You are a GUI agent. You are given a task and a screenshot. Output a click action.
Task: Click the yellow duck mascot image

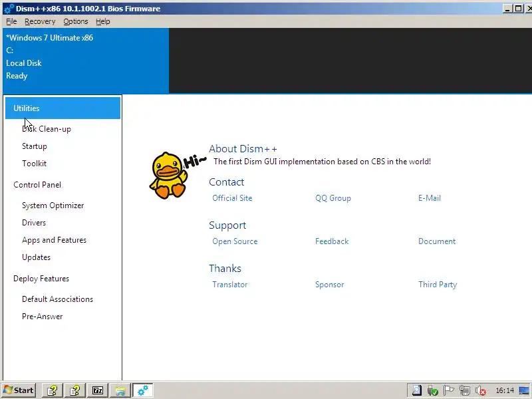pyautogui.click(x=169, y=176)
